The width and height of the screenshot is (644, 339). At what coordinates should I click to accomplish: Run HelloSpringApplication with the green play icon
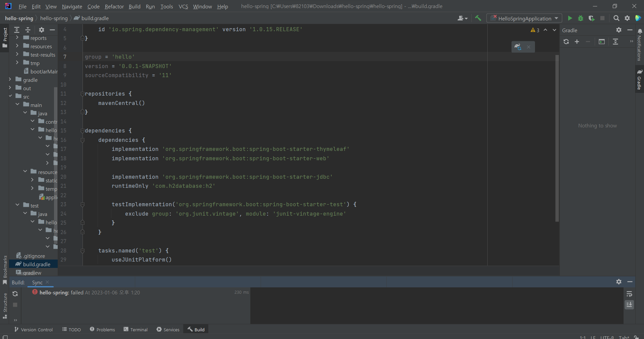(x=570, y=18)
